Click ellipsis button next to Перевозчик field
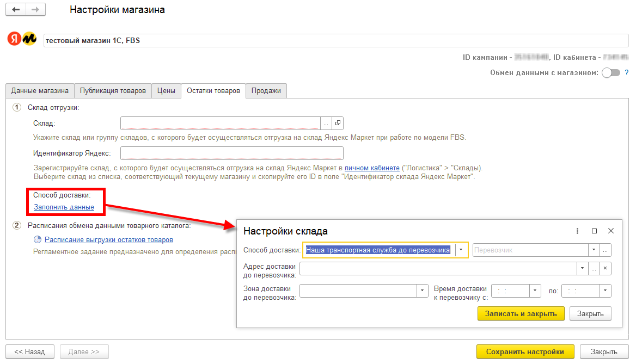Viewport: 636px width, 364px height. [606, 250]
